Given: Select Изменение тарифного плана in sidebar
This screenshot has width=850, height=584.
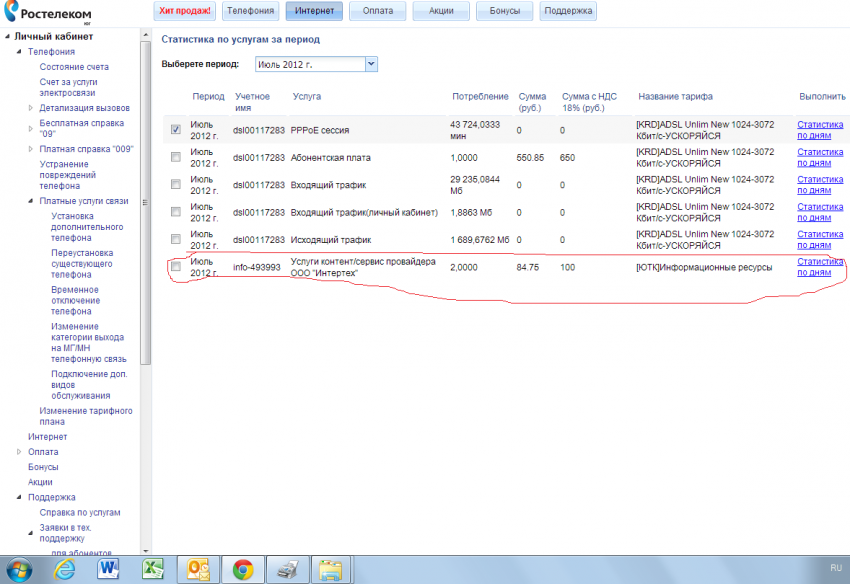Looking at the screenshot, I should click(x=85, y=417).
